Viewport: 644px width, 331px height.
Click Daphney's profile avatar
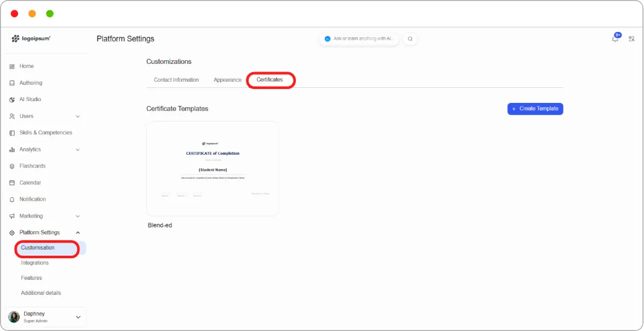click(x=14, y=317)
